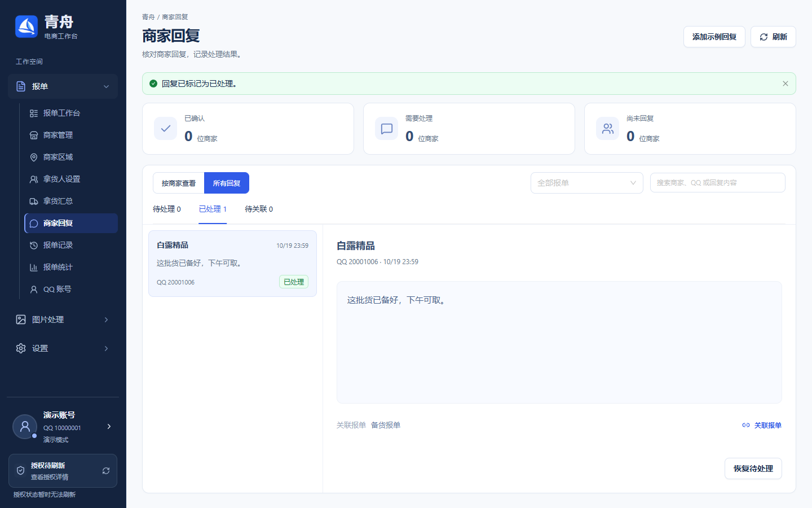Switch view to 所有回复
The width and height of the screenshot is (812, 508).
pyautogui.click(x=227, y=183)
